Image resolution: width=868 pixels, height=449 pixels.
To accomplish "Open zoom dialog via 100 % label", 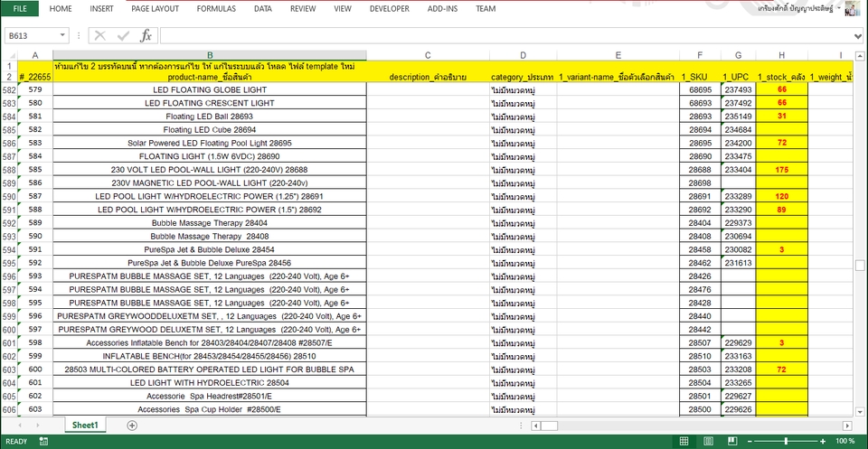I will (844, 441).
